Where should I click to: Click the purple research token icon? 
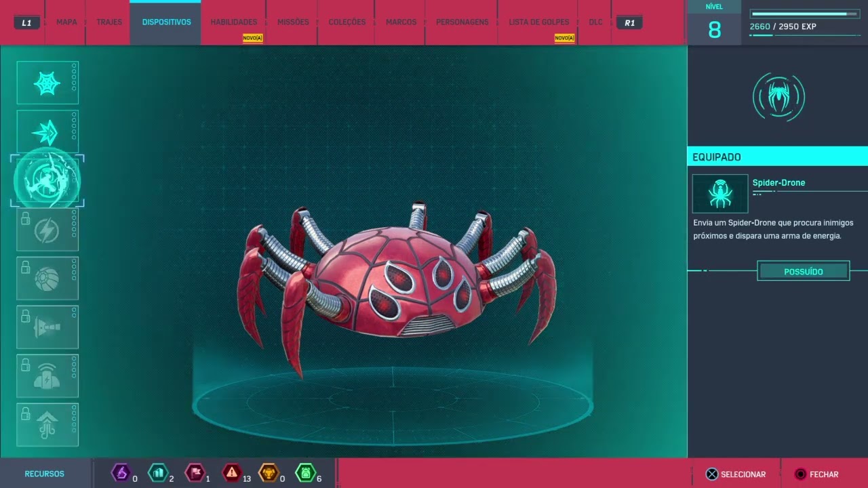121,472
